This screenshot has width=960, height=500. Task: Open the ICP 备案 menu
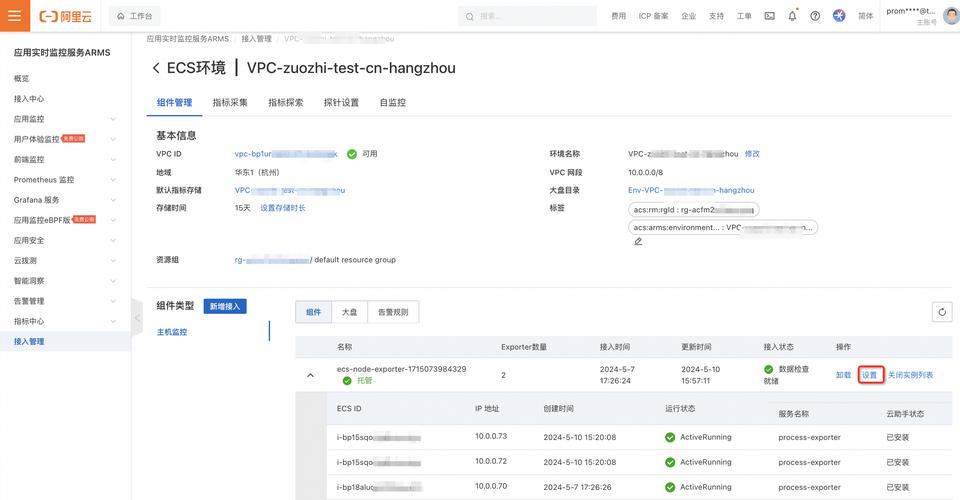tap(653, 17)
